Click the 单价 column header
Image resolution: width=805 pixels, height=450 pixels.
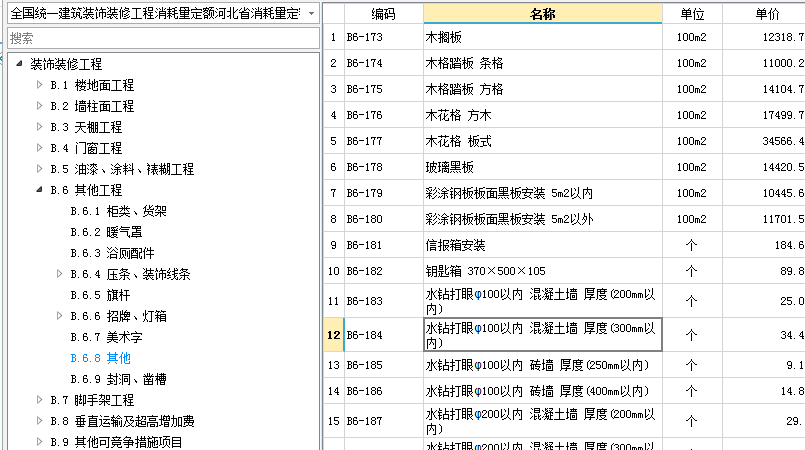point(766,14)
